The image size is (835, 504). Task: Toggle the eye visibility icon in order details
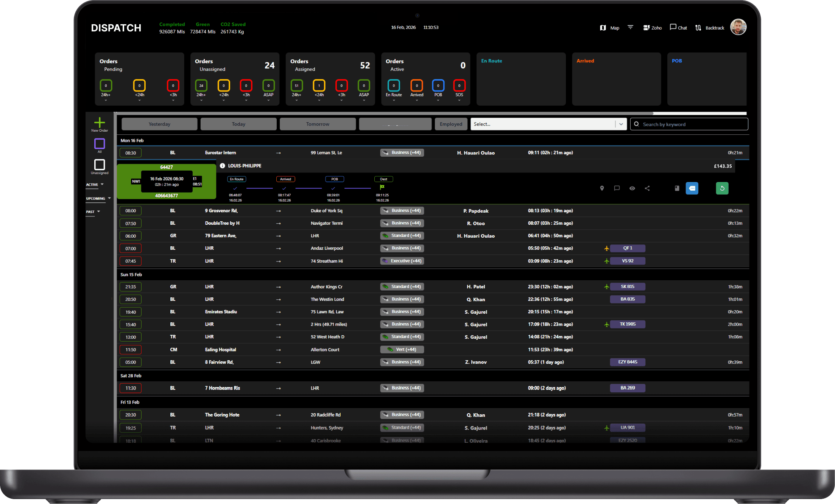point(632,188)
